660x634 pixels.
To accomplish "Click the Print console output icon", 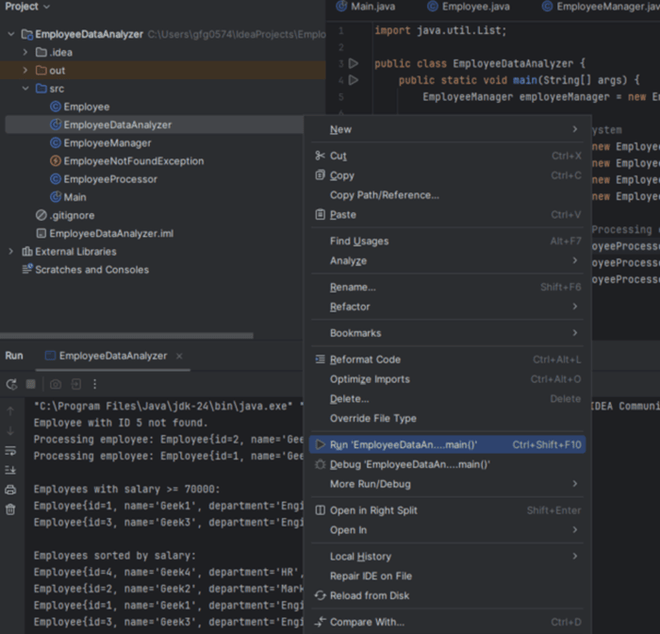I will point(11,489).
